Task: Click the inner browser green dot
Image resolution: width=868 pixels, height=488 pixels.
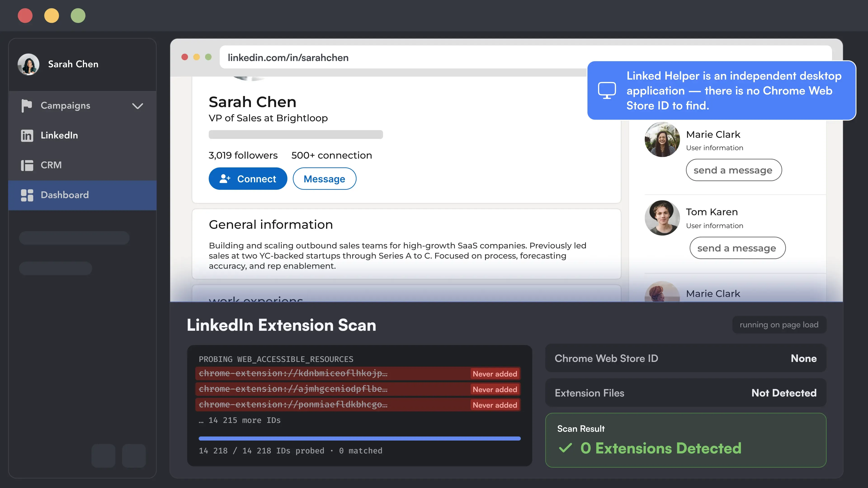Action: point(208,57)
